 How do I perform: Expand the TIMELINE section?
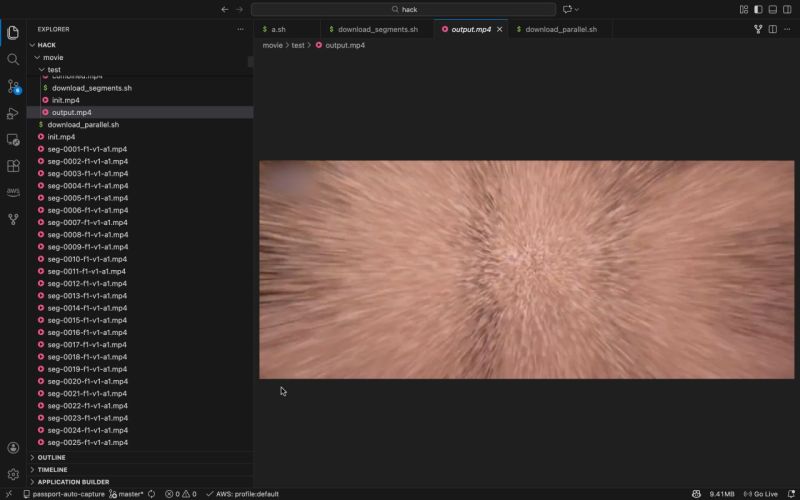point(140,469)
